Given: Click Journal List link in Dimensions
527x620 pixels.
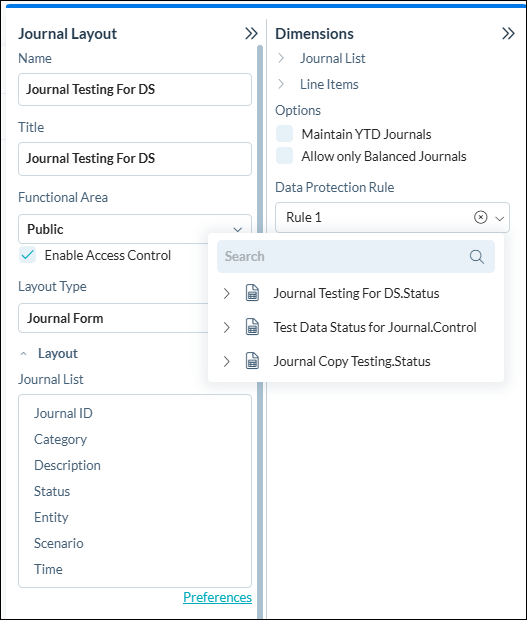Looking at the screenshot, I should pyautogui.click(x=332, y=58).
